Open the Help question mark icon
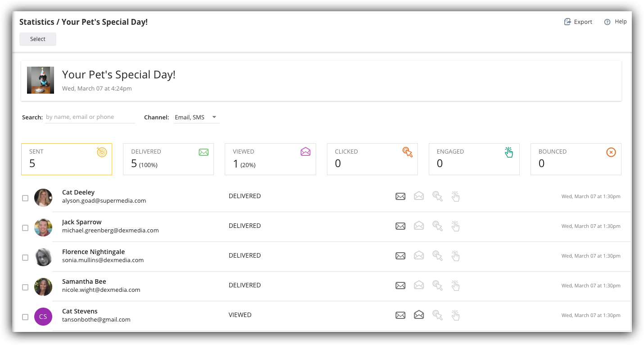644x345 pixels. (x=607, y=22)
